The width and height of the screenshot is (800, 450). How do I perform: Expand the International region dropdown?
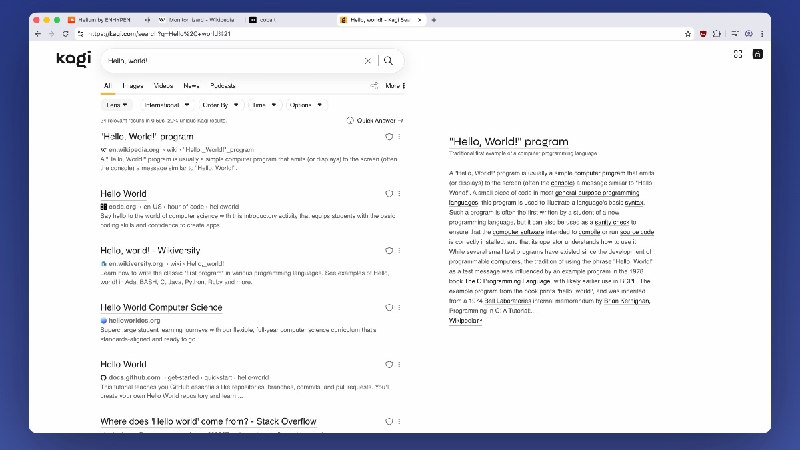[167, 104]
